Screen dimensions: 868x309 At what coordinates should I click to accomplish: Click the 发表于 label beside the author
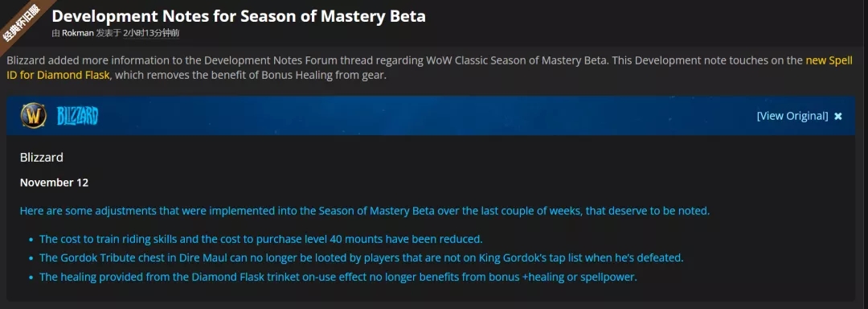coord(108,33)
